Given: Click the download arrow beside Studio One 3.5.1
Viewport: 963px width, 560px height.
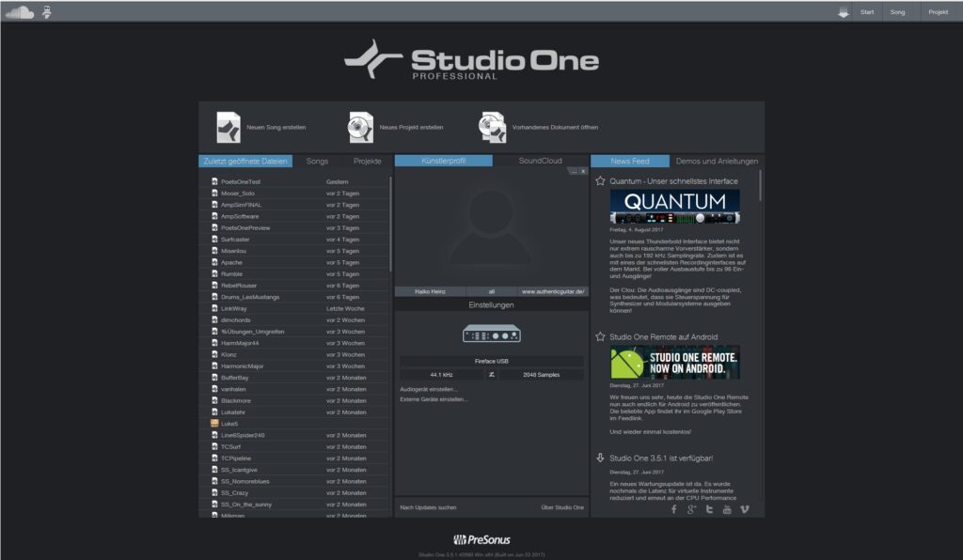Looking at the screenshot, I should coord(600,458).
